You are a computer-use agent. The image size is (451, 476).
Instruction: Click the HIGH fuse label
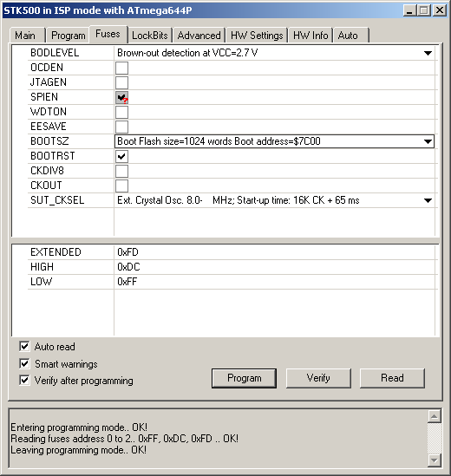tap(42, 267)
